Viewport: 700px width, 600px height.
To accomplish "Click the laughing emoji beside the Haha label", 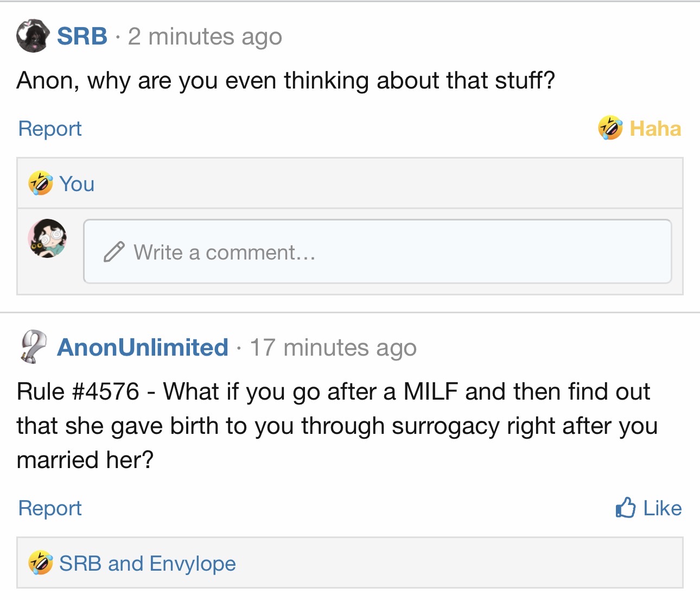I will (x=610, y=128).
